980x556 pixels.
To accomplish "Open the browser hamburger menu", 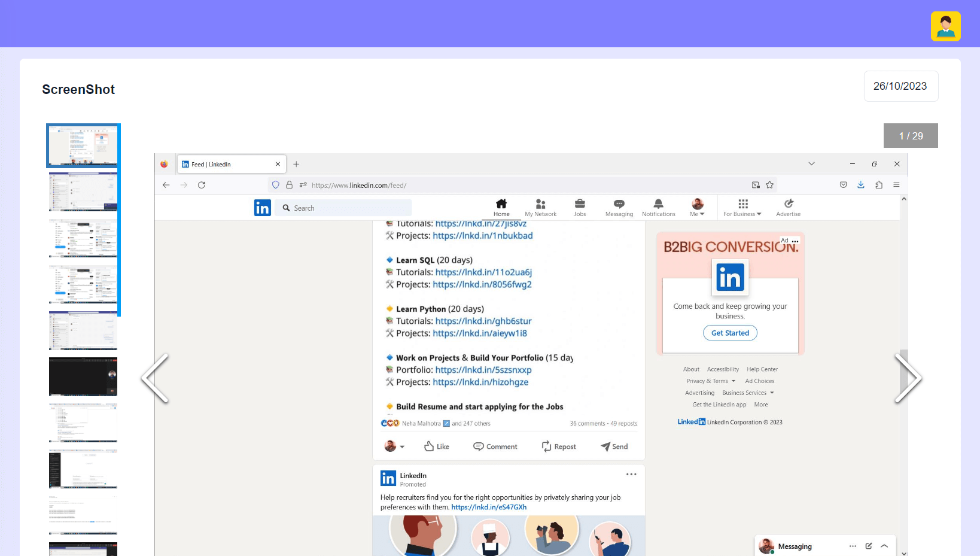I will tap(896, 185).
